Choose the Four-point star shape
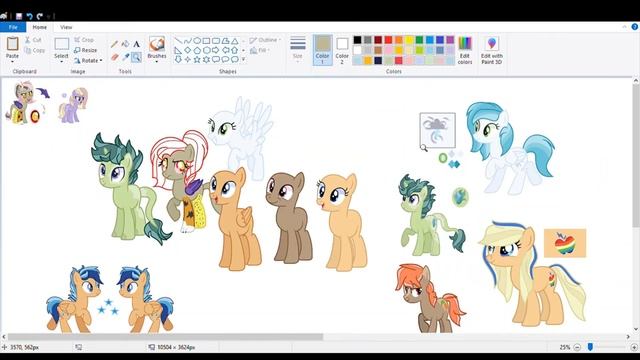Screen dimensions: 640x360 187,60
